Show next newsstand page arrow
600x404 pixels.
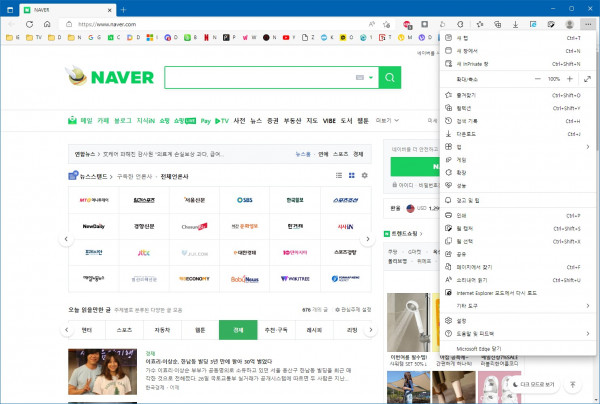(x=368, y=239)
